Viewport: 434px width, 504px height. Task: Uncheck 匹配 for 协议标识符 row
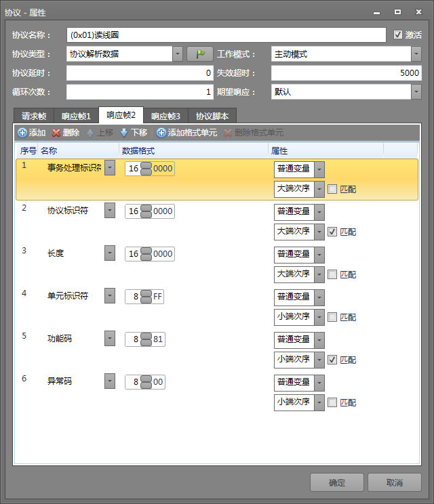332,232
